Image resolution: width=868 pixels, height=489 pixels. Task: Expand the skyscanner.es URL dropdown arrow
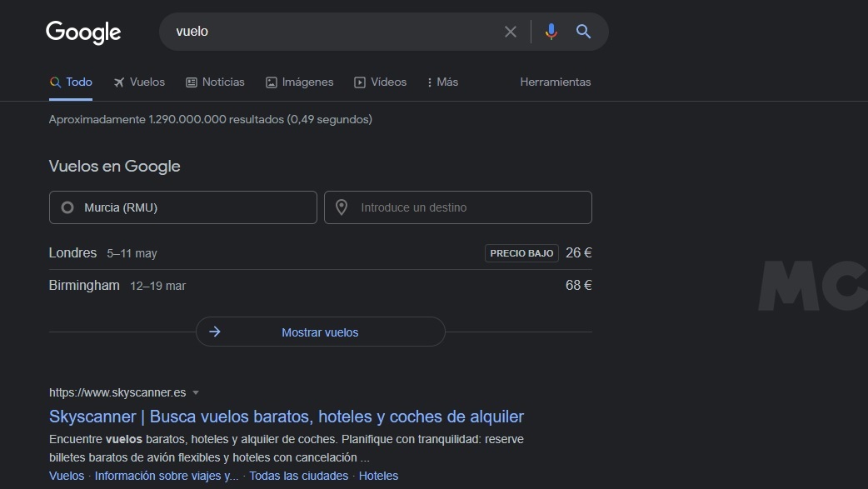196,392
